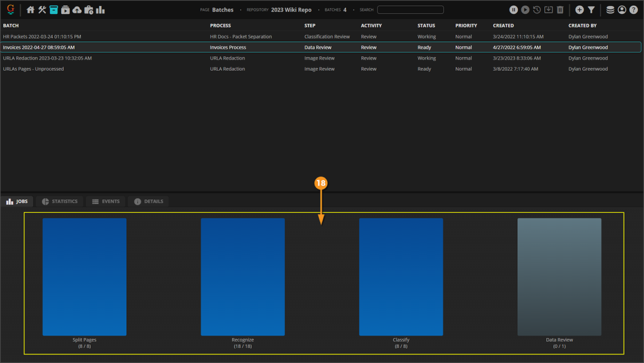
Task: Click the Imports cloud upload icon
Action: click(x=77, y=10)
